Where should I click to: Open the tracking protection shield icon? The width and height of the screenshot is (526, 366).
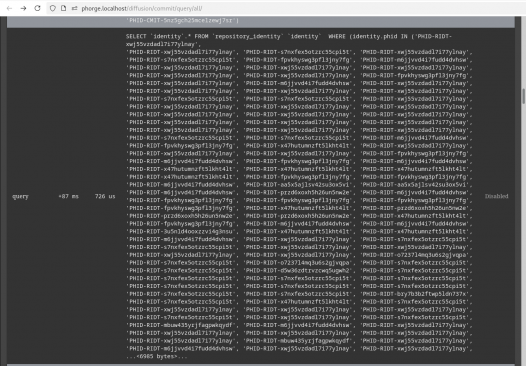pyautogui.click(x=53, y=8)
